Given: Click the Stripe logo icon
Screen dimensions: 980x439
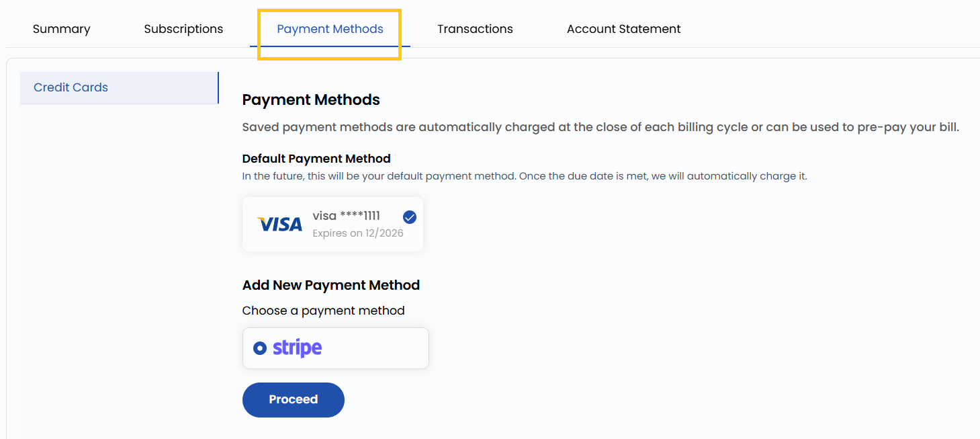Looking at the screenshot, I should click(298, 348).
